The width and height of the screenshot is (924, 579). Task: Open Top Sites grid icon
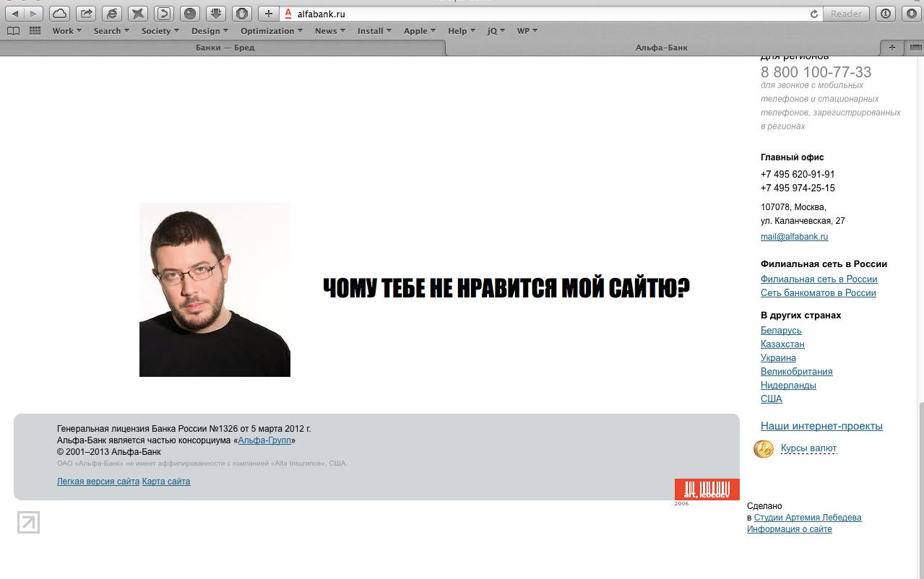click(x=35, y=31)
